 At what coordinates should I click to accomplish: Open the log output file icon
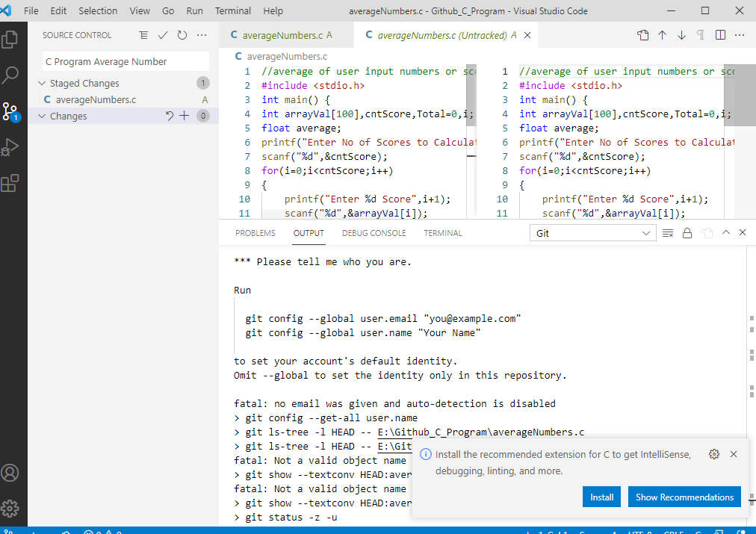coord(707,233)
